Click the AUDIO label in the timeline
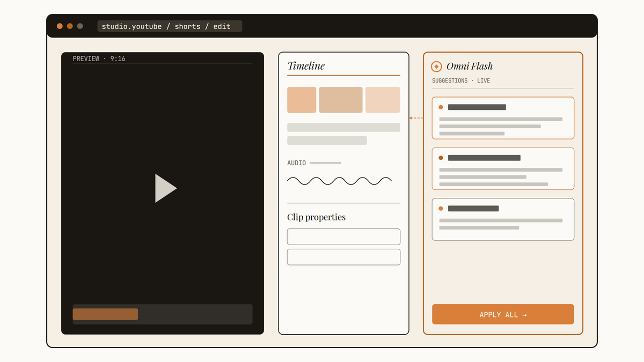This screenshot has height=362, width=644. click(x=297, y=163)
